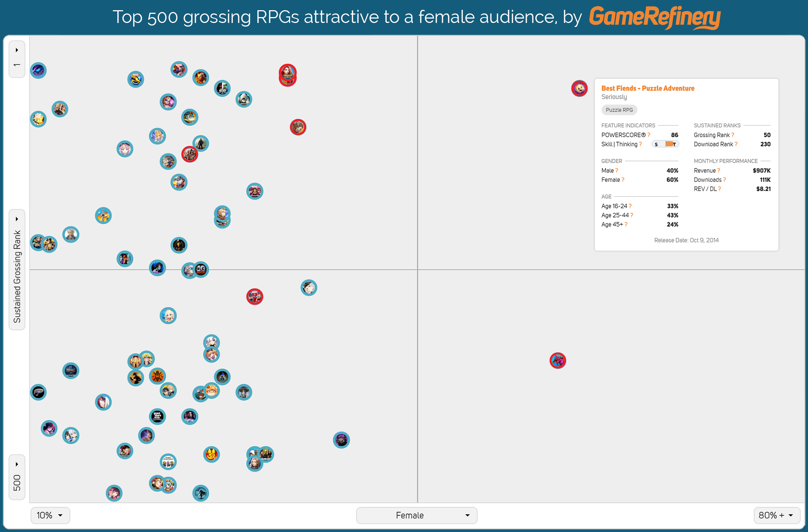Open the Female axis metric dropdown

pos(417,515)
